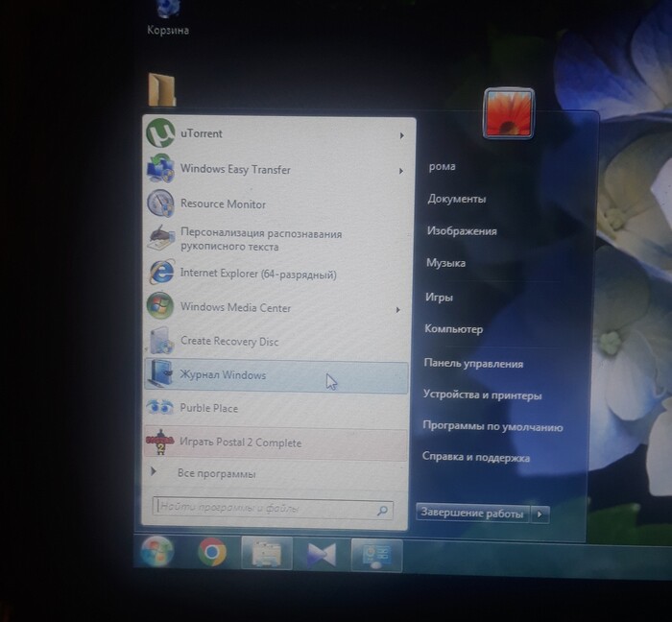Viewport: 672px width, 622px height.
Task: Expand the Все программы arrow
Action: 154,472
